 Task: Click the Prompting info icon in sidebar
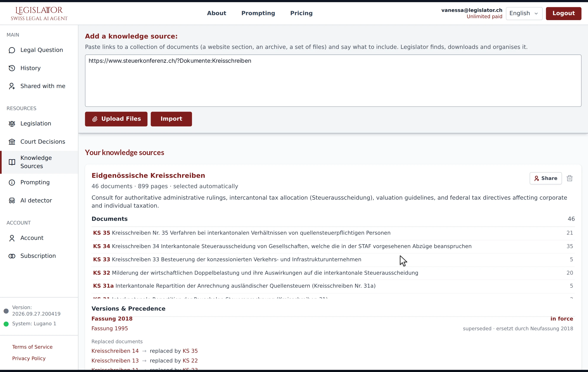12,183
